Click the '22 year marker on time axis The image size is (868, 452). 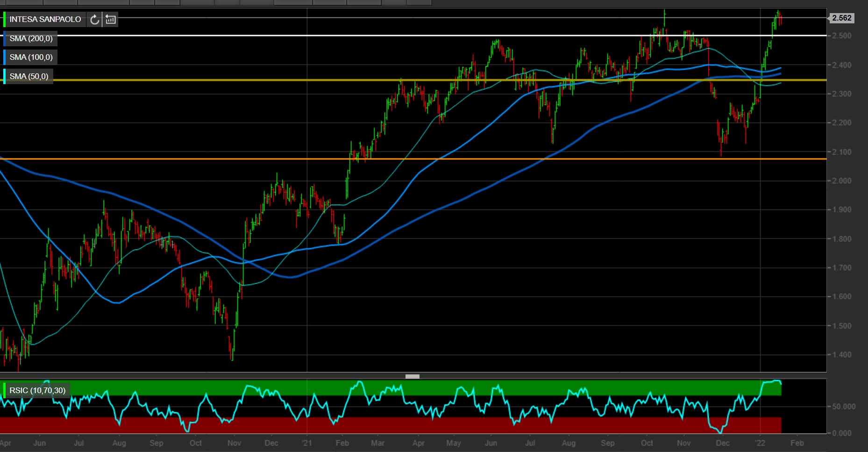[x=760, y=443]
